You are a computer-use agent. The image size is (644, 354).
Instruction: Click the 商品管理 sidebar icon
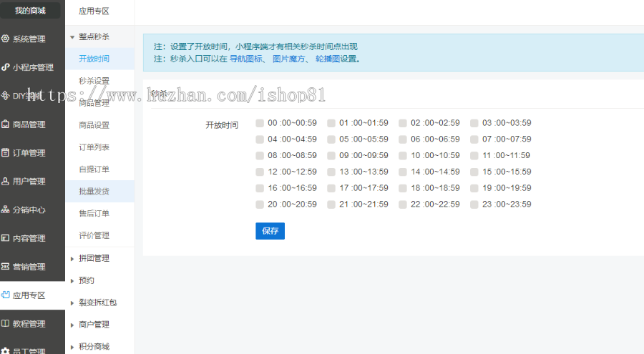click(6, 124)
